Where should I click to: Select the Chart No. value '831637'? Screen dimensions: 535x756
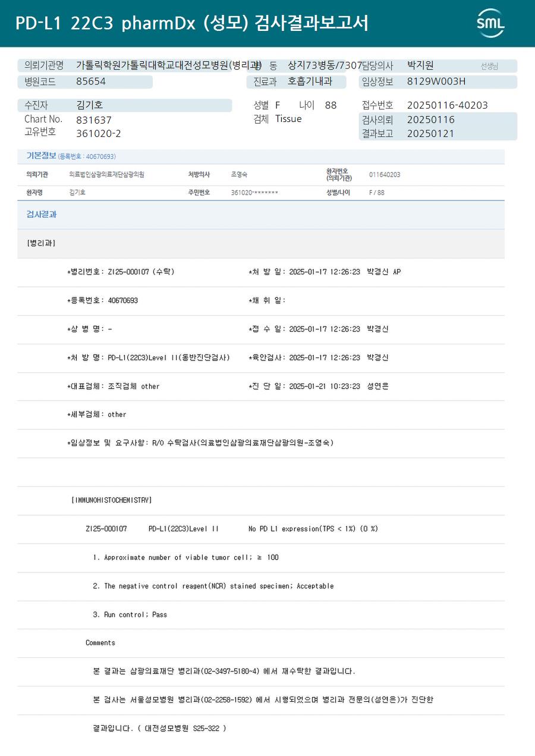[94, 120]
